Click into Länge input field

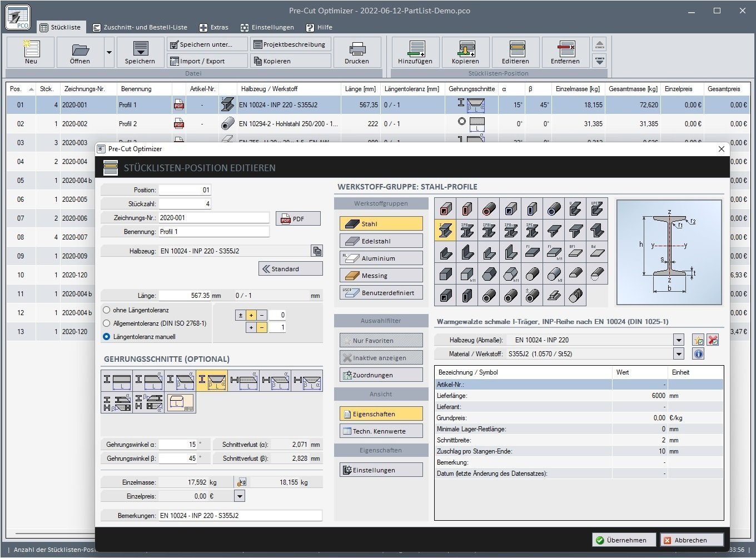point(186,296)
